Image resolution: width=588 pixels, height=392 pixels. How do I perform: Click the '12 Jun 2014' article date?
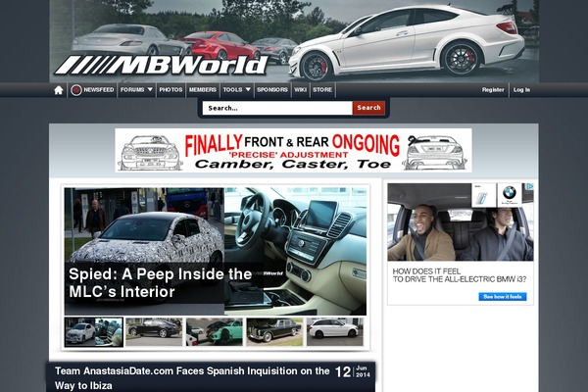point(353,372)
